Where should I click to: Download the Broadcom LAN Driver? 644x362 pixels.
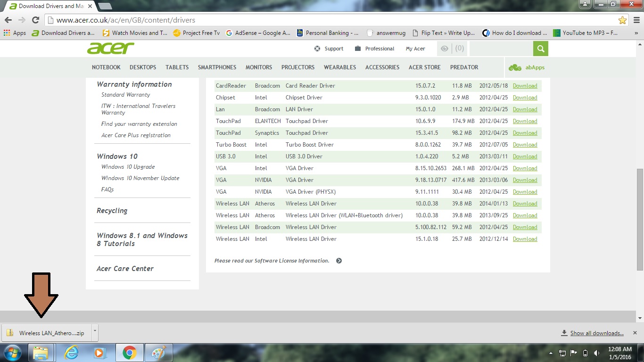(x=525, y=109)
